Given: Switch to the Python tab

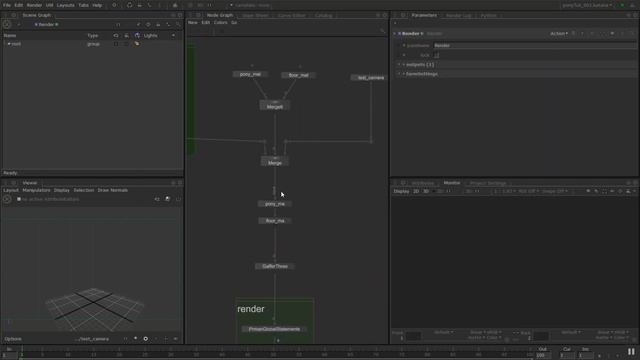Looking at the screenshot, I should coord(488,16).
